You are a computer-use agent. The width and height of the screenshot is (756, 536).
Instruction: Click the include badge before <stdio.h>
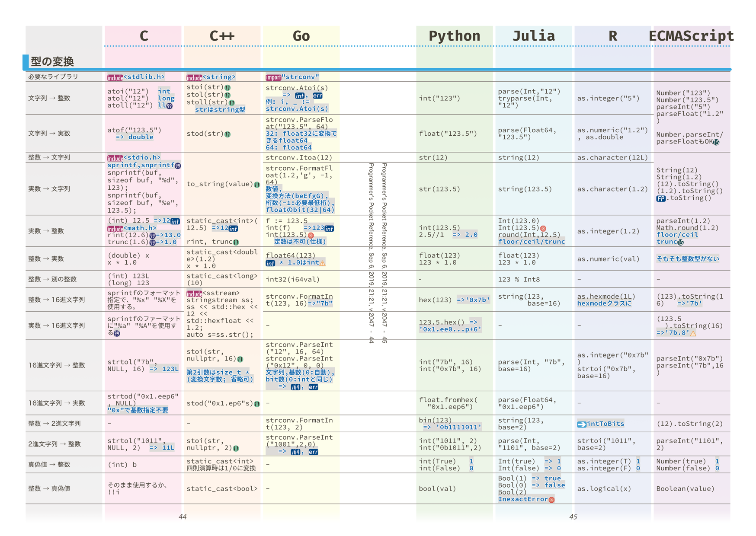pos(115,158)
